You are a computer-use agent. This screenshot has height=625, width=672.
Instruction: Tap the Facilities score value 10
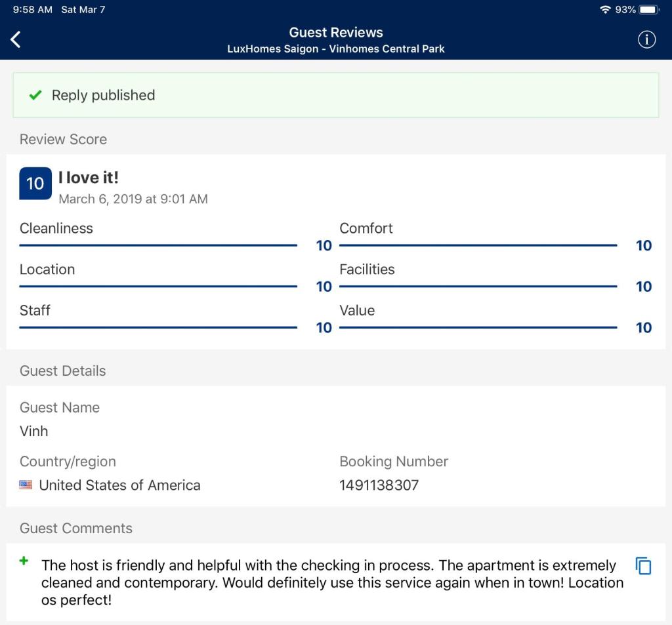pos(644,287)
